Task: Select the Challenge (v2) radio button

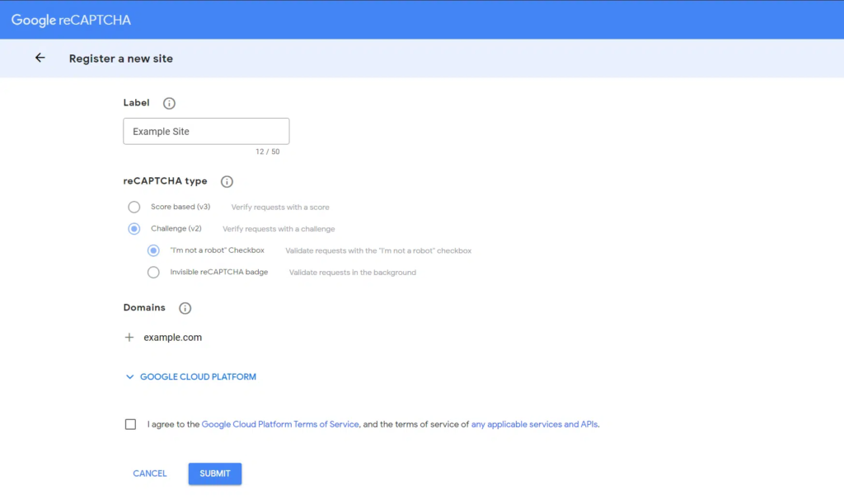Action: tap(134, 229)
